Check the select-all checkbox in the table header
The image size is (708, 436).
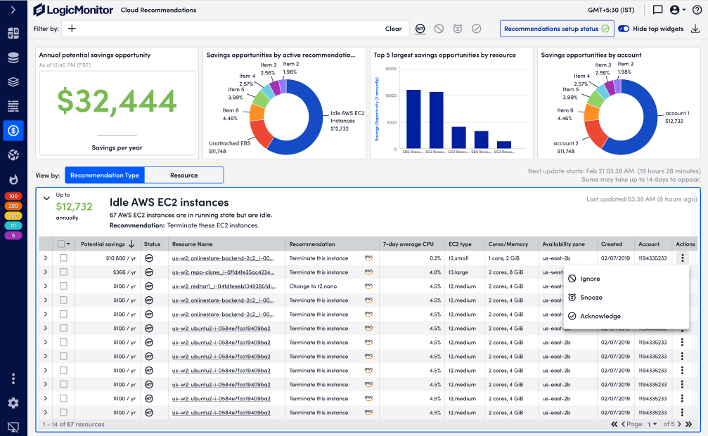(x=63, y=243)
